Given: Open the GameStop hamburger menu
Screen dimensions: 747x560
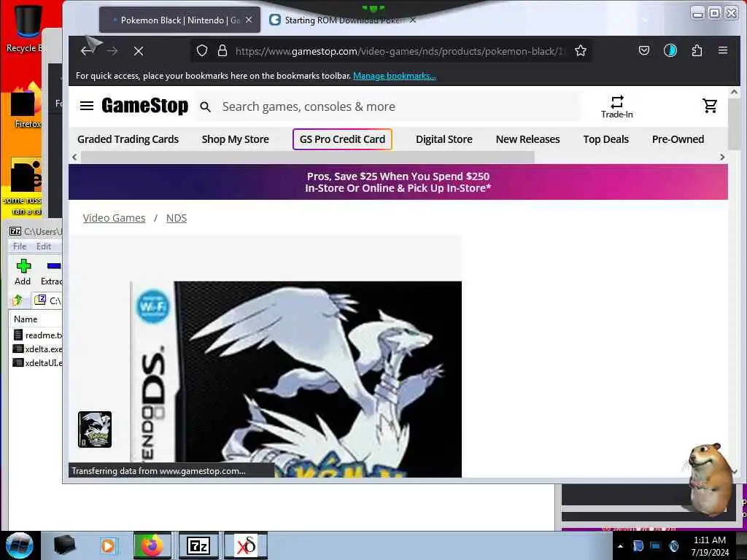Looking at the screenshot, I should pos(87,106).
